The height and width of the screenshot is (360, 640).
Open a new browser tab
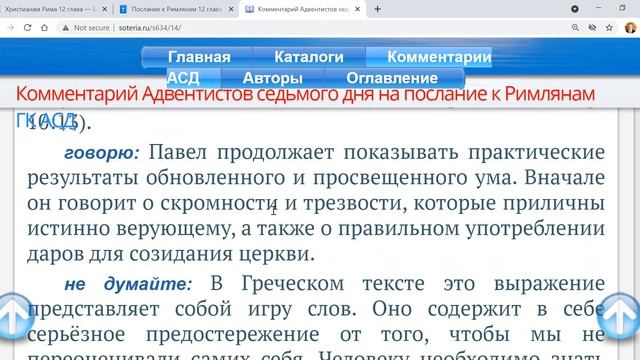click(377, 9)
